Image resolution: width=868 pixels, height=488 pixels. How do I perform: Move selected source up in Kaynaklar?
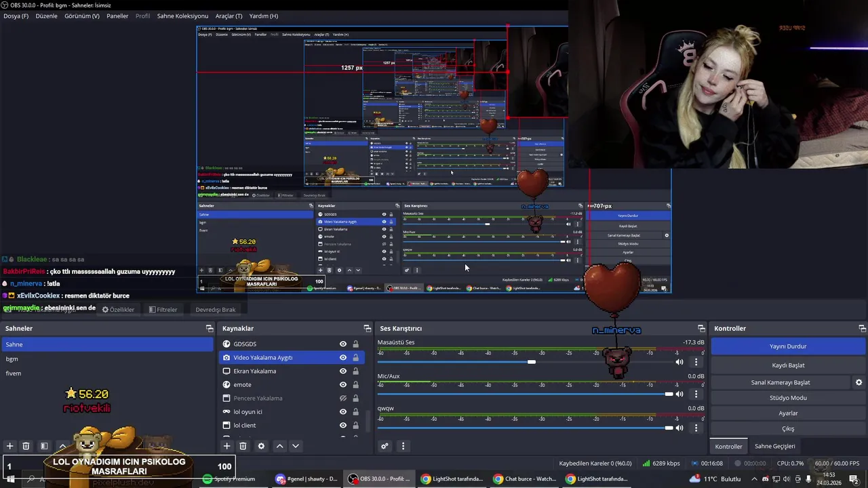pyautogui.click(x=279, y=446)
